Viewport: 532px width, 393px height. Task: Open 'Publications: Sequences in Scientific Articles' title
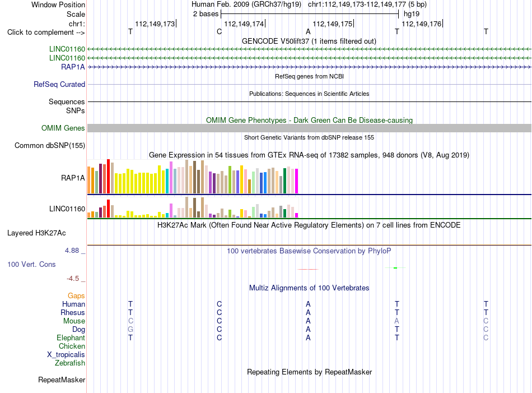(x=309, y=94)
